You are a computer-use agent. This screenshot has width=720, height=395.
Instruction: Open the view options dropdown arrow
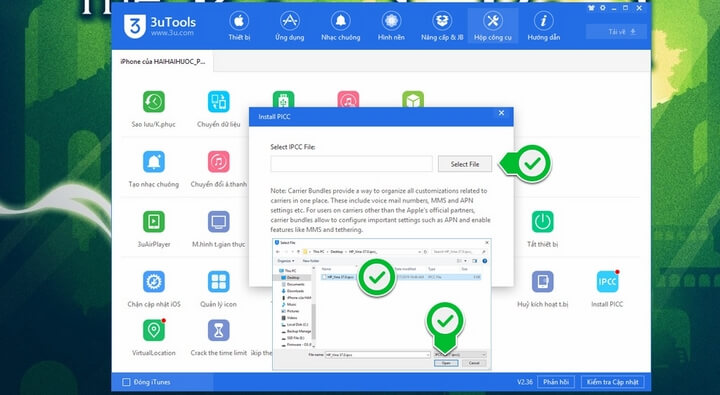pos(466,261)
